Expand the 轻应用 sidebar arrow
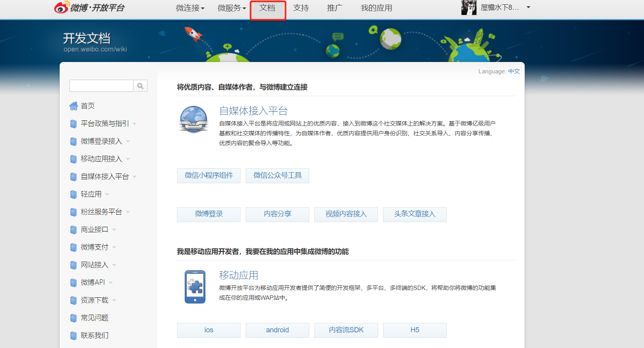644x348 pixels. pos(107,195)
